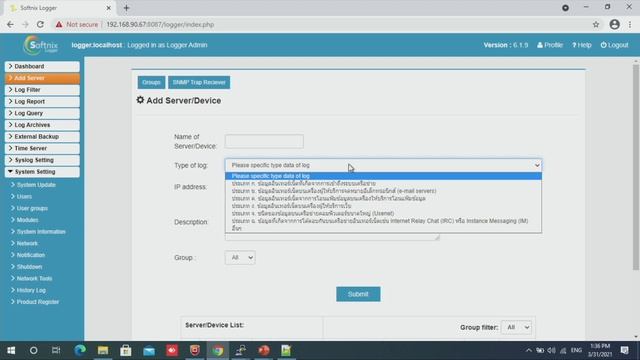Open the Profile link
Screen dimensions: 640x360
click(550, 45)
